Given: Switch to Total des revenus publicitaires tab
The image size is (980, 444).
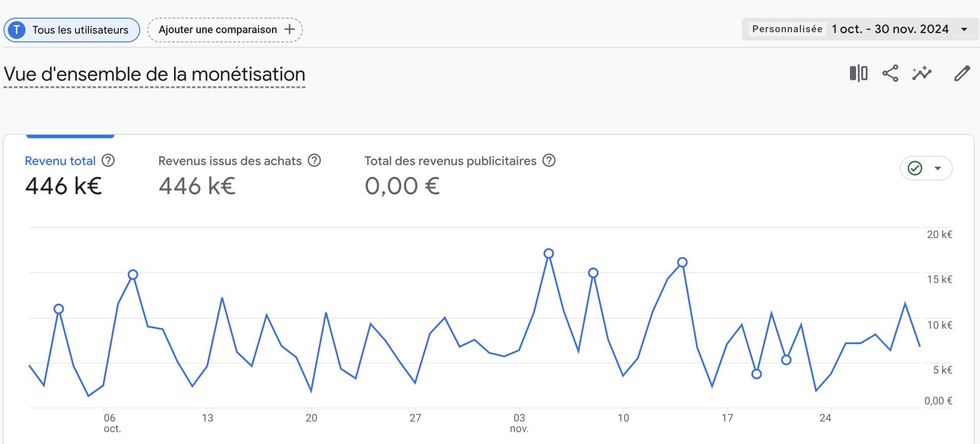Looking at the screenshot, I should click(460, 175).
